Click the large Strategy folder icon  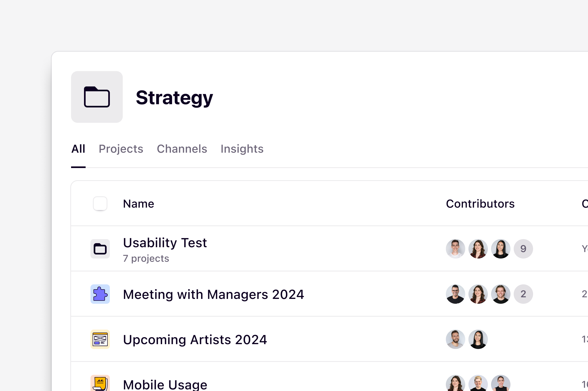click(x=97, y=97)
